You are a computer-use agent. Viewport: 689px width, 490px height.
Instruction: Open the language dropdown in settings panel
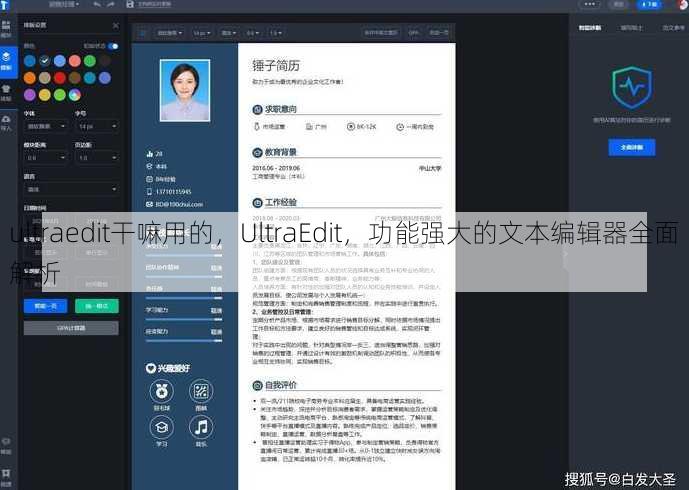pyautogui.click(x=71, y=189)
